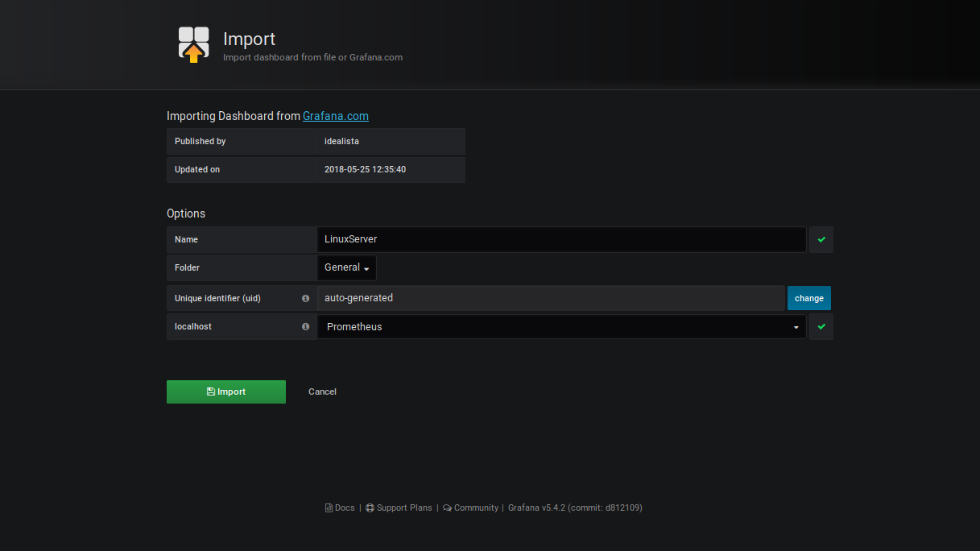Click inside the LinuxServer name input field

[561, 239]
